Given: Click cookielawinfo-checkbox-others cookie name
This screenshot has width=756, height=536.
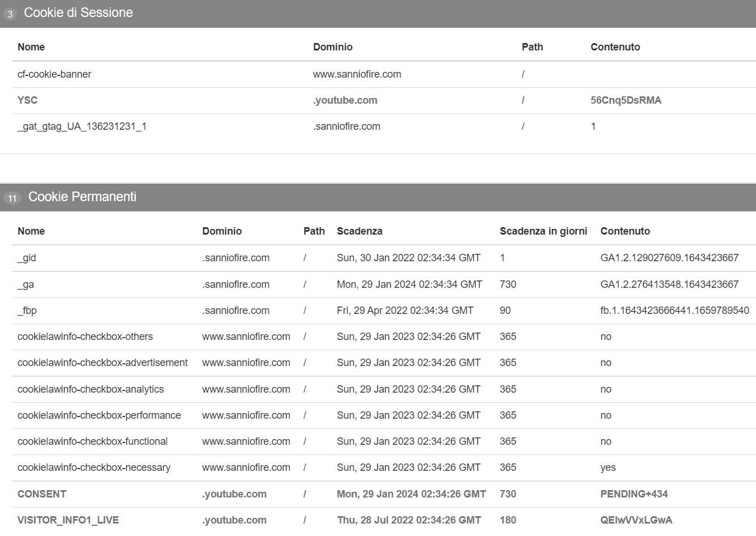Looking at the screenshot, I should pos(85,337).
